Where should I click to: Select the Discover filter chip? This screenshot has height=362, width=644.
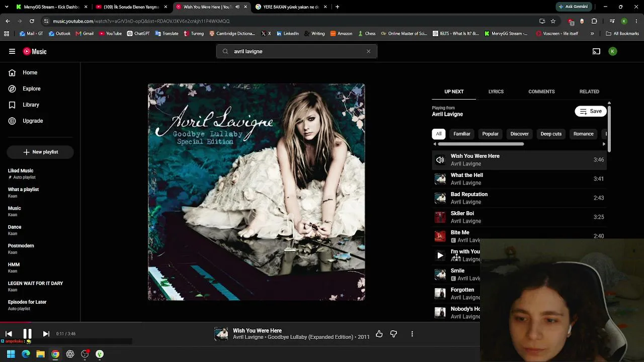coord(520,134)
